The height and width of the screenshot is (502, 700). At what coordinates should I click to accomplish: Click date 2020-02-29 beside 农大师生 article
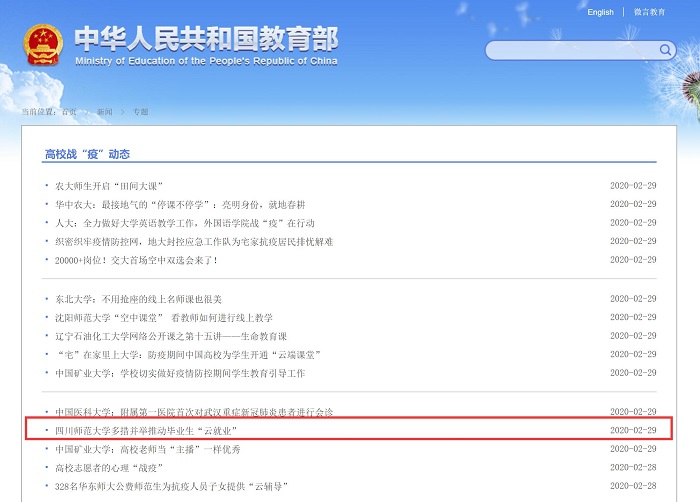[x=633, y=185]
